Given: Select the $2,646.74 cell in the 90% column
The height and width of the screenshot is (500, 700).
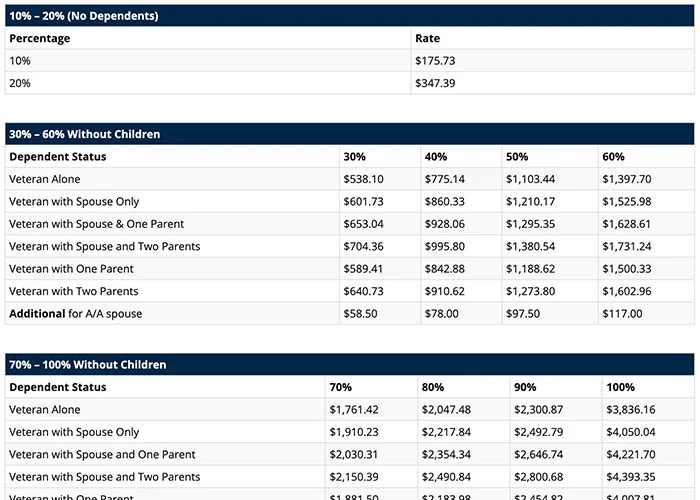Looking at the screenshot, I should click(538, 455).
